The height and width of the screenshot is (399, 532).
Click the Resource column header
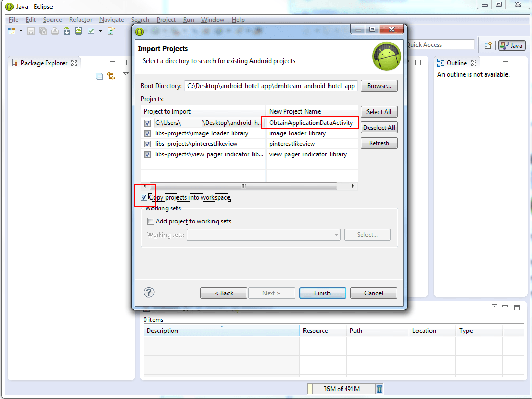coord(323,330)
